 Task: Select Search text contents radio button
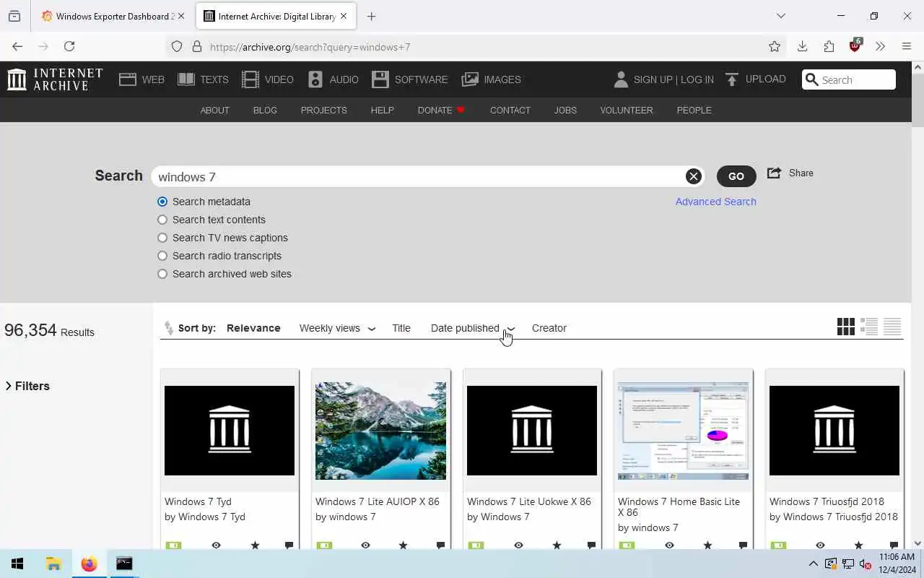coord(162,220)
